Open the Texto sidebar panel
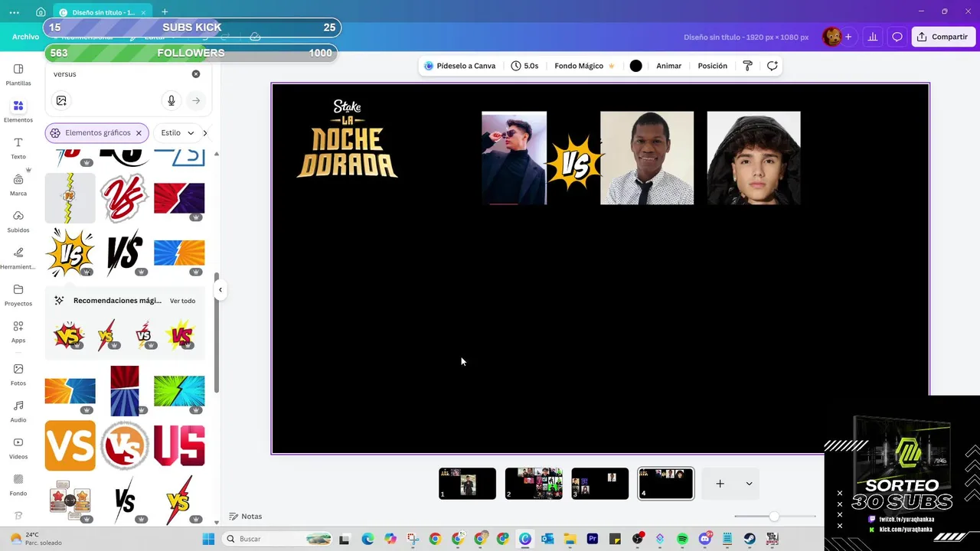The height and width of the screenshot is (551, 980). [x=18, y=148]
